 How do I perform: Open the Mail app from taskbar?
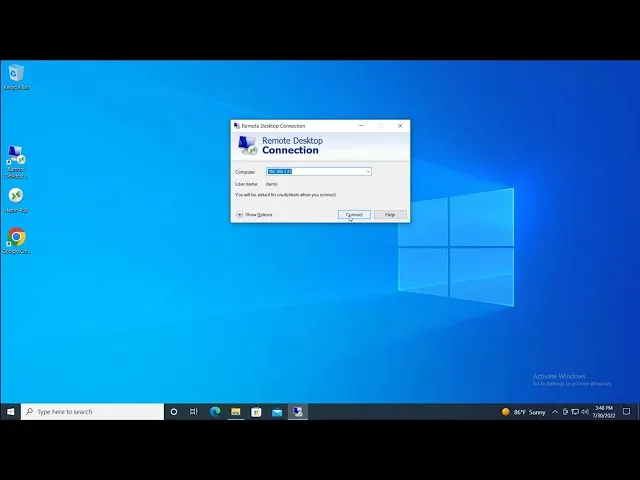click(x=277, y=411)
